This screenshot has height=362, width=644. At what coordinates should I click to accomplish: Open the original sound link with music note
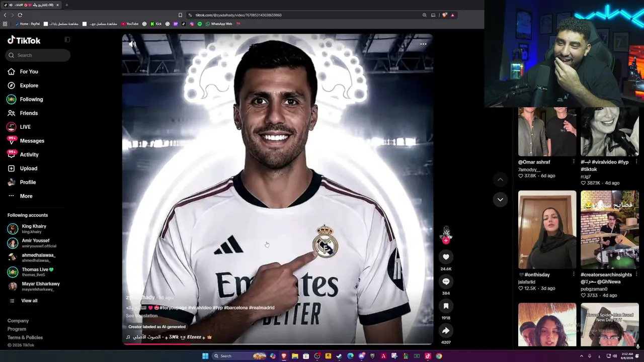169,337
